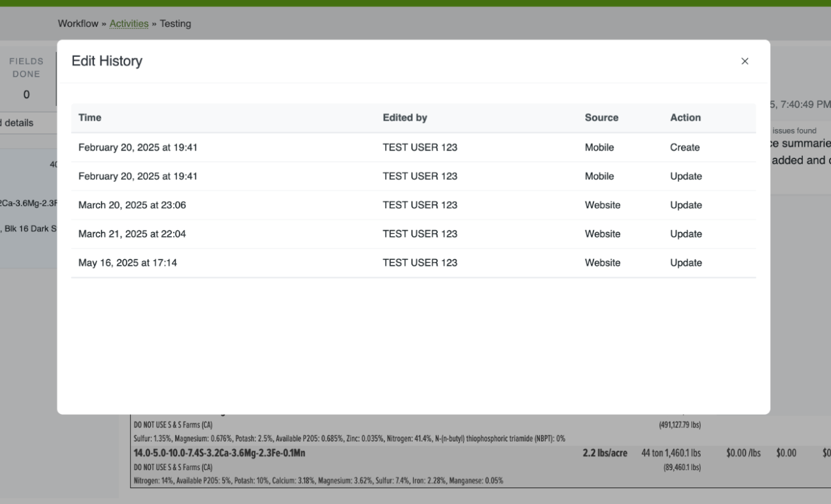Select the February 20 Mobile Update row
Image resolution: width=831 pixels, height=504 pixels.
coord(413,176)
